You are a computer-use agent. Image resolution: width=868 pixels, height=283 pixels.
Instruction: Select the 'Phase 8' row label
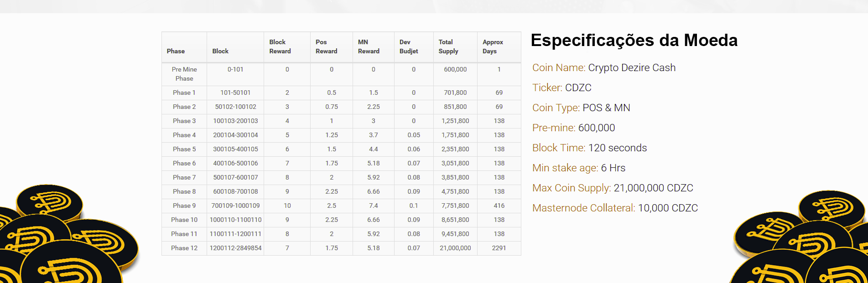(184, 191)
